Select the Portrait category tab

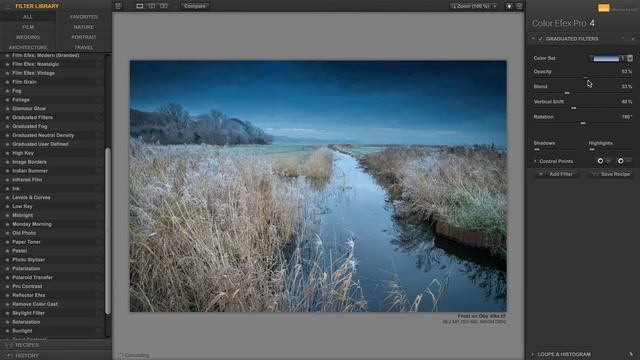click(84, 37)
